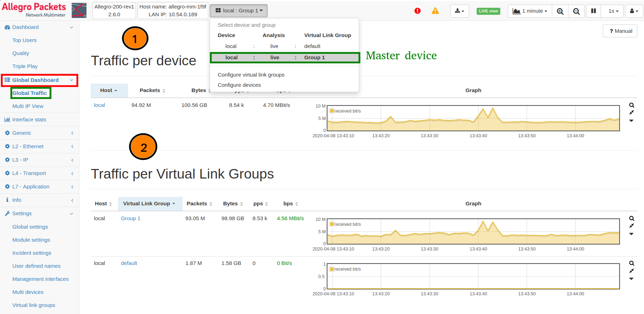Select the local live Group 1 row
Image resolution: width=644 pixels, height=314 pixels.
click(285, 58)
